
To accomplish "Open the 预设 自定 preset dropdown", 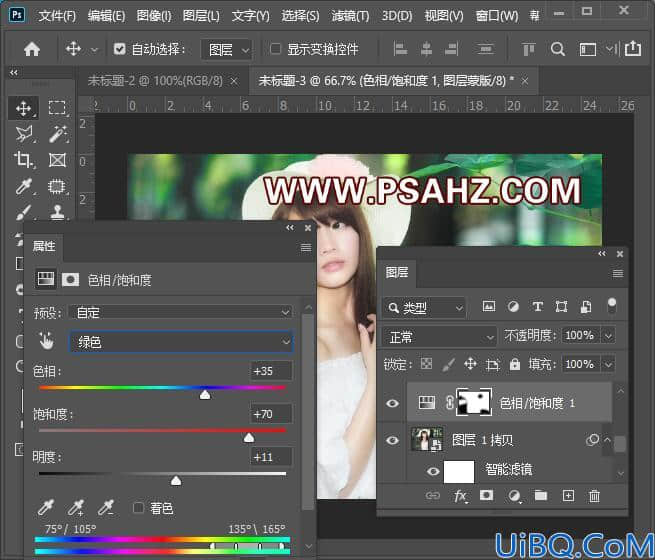I will [180, 312].
